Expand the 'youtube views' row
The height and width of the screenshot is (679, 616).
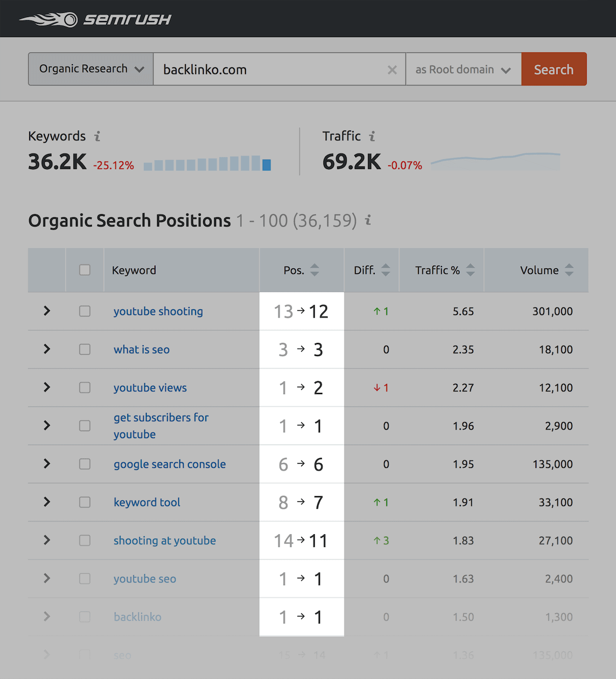[x=47, y=387]
